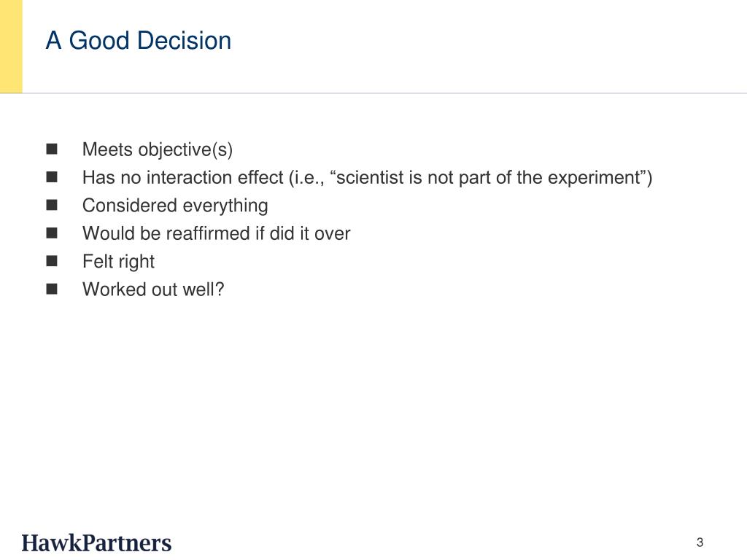Viewport: 747px width, 560px height.
Task: Click the 'Has no interaction effect' line
Action: [367, 178]
